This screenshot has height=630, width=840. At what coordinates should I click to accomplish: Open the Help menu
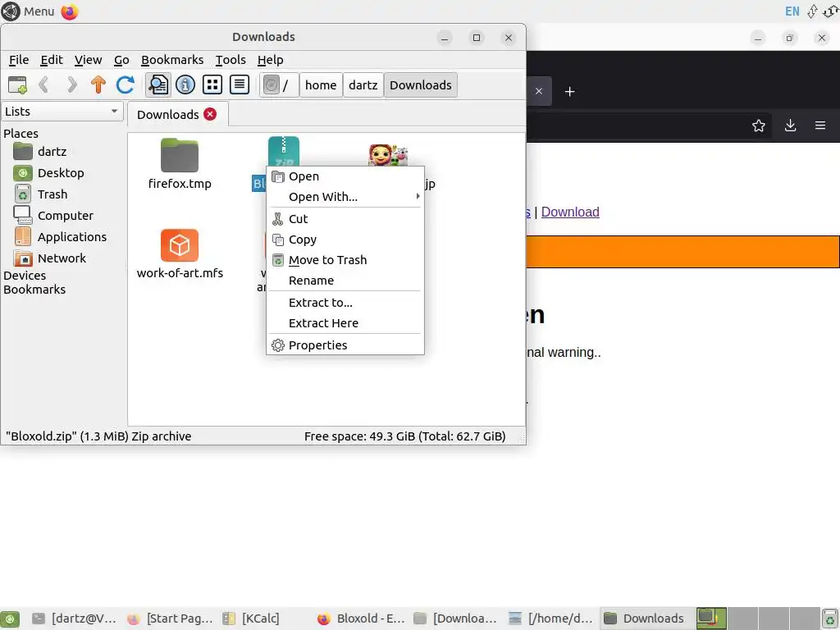270,60
